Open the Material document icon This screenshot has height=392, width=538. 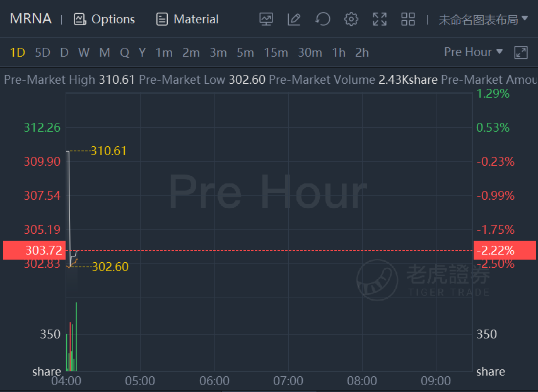(x=162, y=19)
